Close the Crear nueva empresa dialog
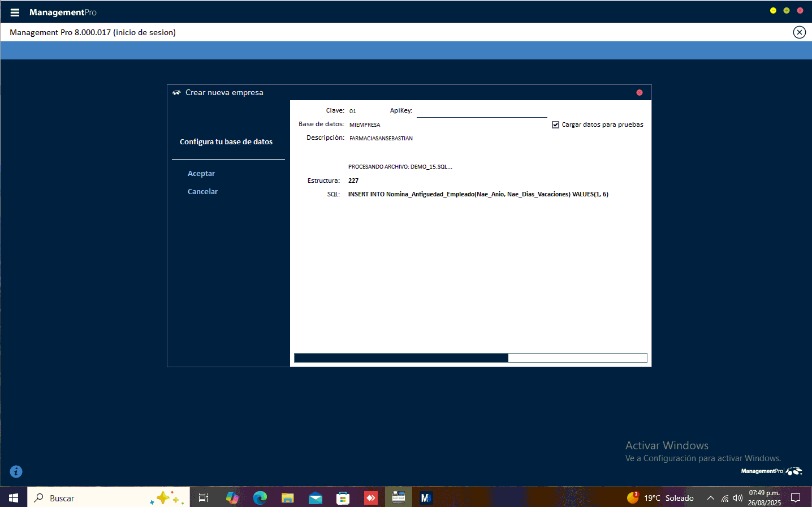The height and width of the screenshot is (507, 812). tap(640, 92)
